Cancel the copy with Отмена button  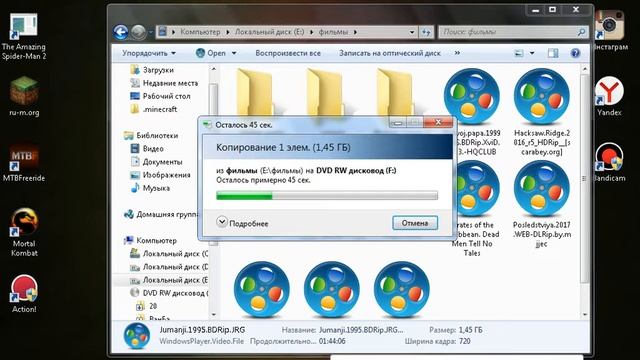(x=415, y=223)
